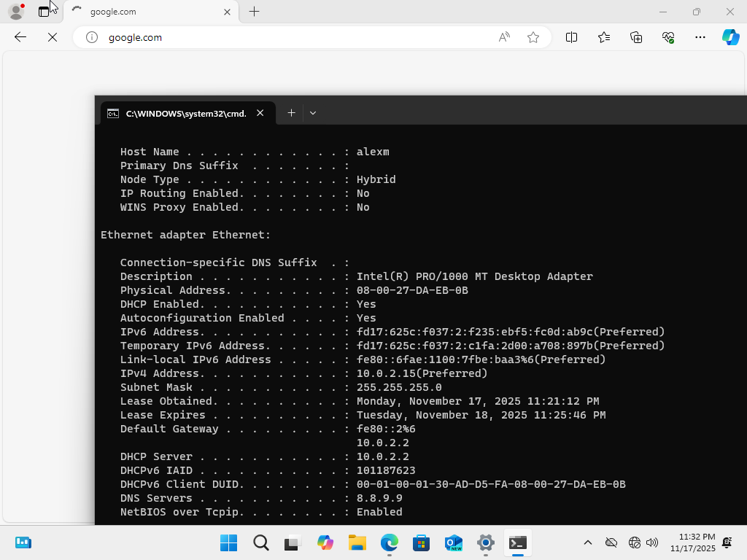Open the Copilot pane in Edge
This screenshot has width=747, height=560.
[x=732, y=37]
